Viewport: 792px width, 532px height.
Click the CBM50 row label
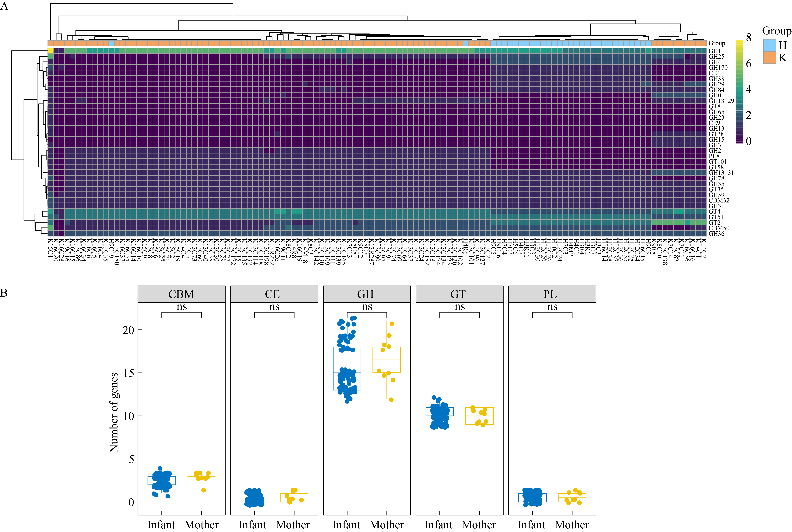[x=719, y=228]
